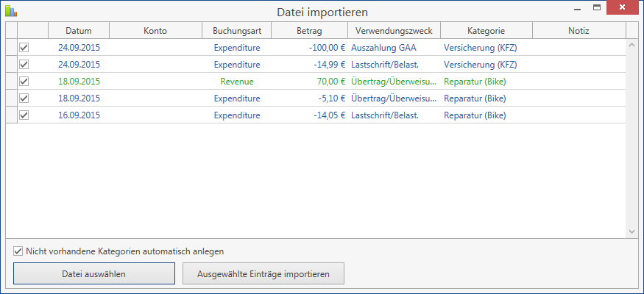Click the app icon in the title bar
The image size is (644, 294).
pos(10,11)
